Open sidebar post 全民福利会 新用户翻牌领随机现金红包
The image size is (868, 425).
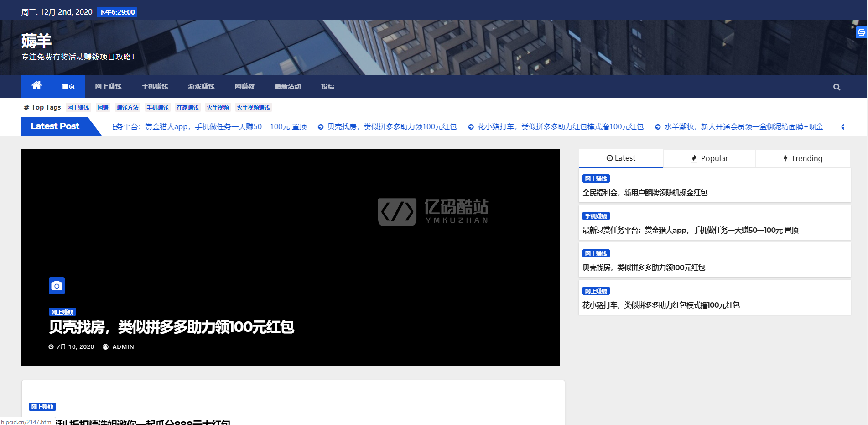pos(645,193)
